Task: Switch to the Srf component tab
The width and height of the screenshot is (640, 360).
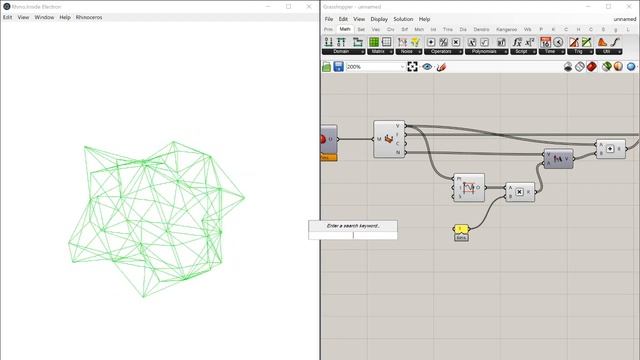Action: tap(404, 29)
